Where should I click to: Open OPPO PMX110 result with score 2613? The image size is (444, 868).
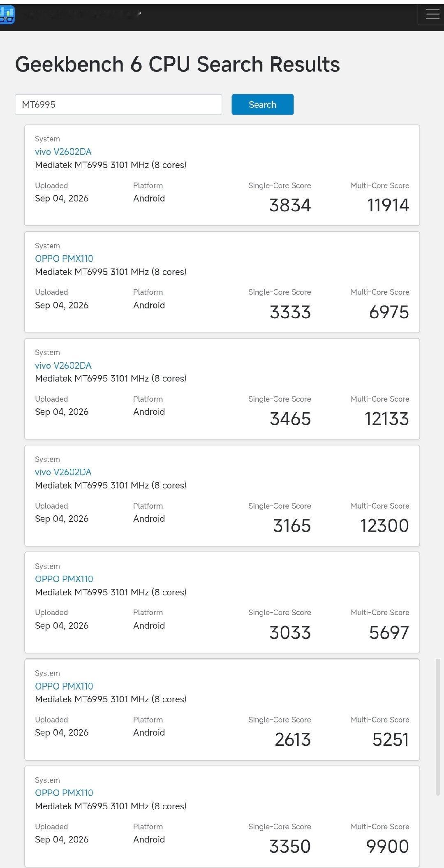pos(64,686)
